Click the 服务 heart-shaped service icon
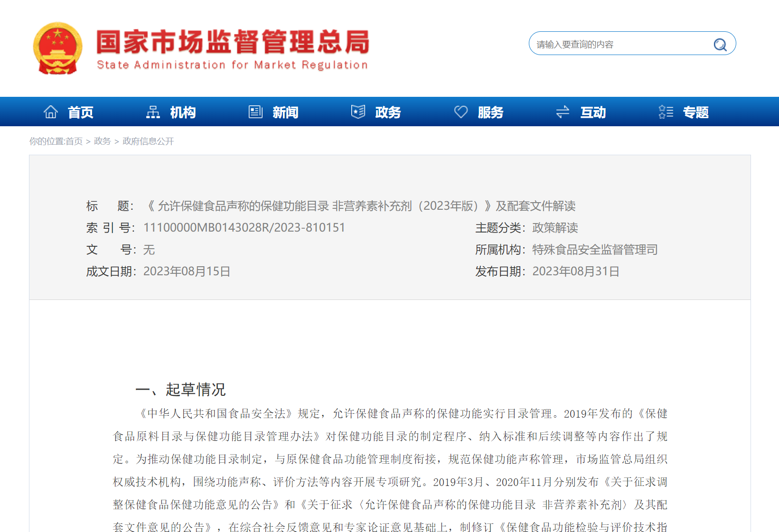The height and width of the screenshot is (532, 779). coord(461,111)
